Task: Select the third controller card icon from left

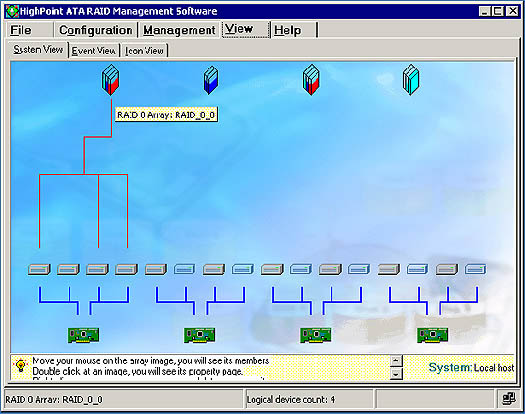Action: click(x=316, y=335)
